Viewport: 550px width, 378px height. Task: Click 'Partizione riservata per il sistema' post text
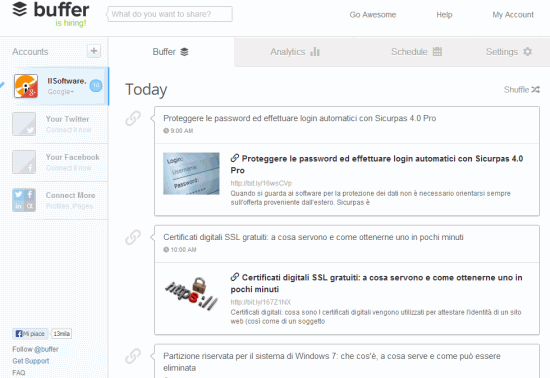pos(331,362)
